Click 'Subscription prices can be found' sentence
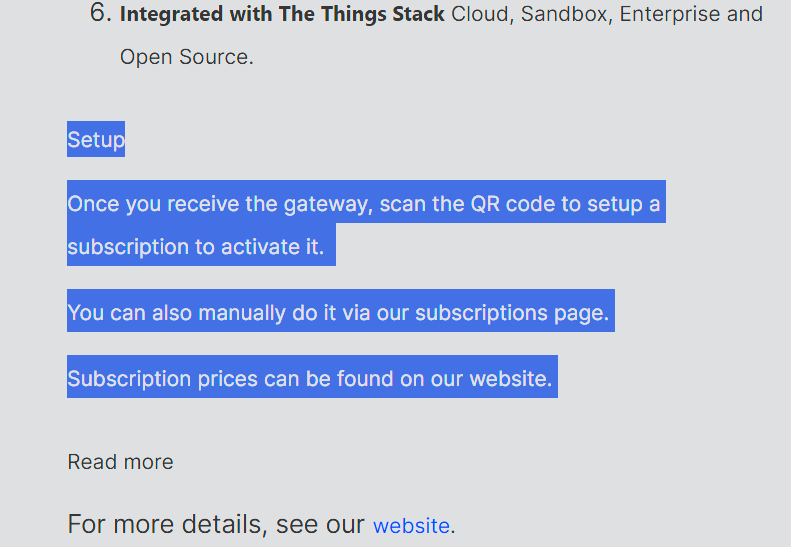Viewport: 791px width, 547px height. coord(310,378)
